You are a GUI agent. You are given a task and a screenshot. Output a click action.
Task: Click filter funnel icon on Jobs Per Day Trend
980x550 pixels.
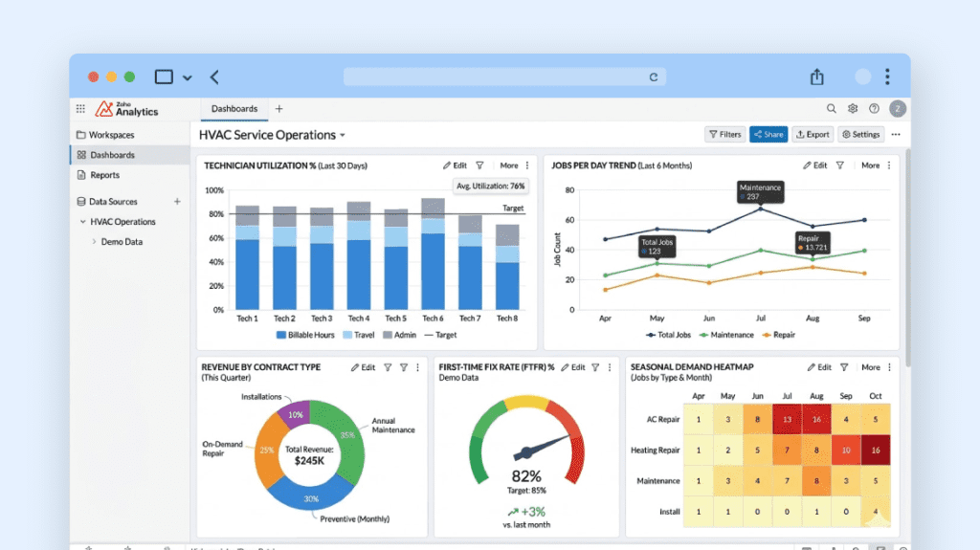tap(839, 165)
